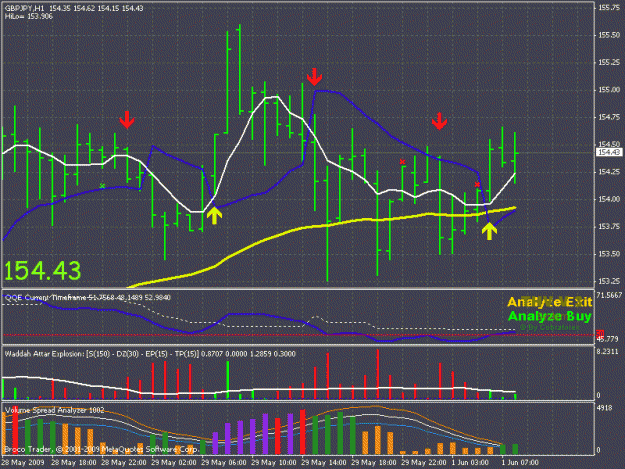
Task: Click the 155.50 price axis label
Action: pos(609,35)
